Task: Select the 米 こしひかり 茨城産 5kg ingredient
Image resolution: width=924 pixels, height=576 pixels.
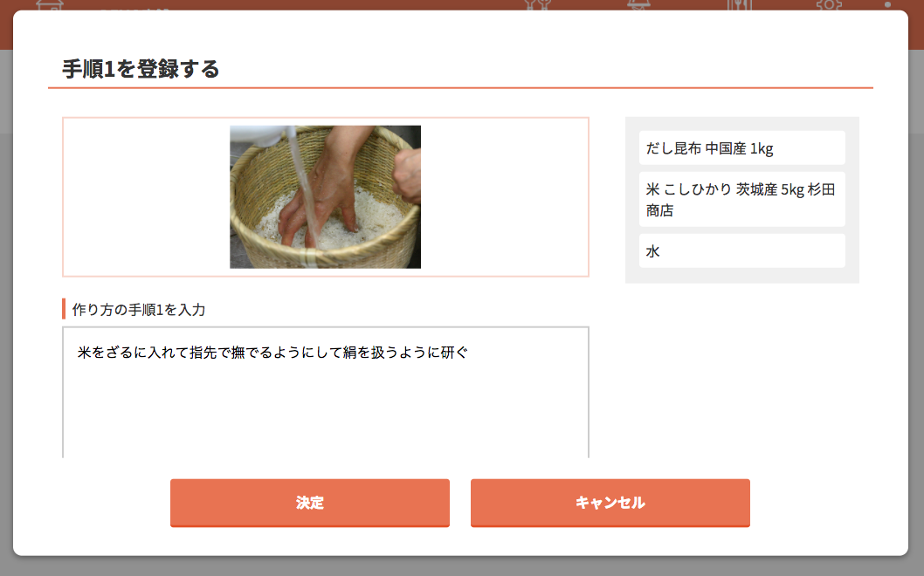Action: [x=742, y=200]
